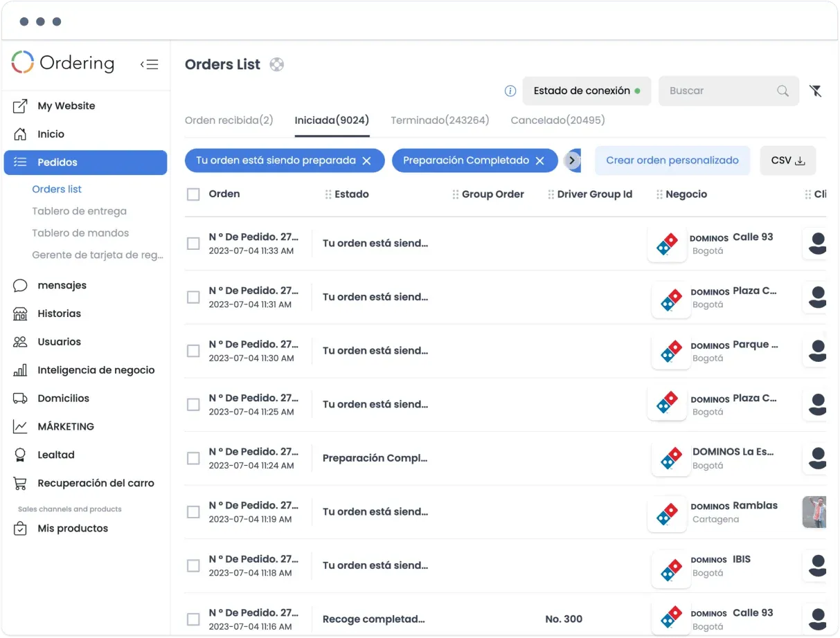Go to Inicio home icon
The image size is (840, 638).
(x=20, y=134)
